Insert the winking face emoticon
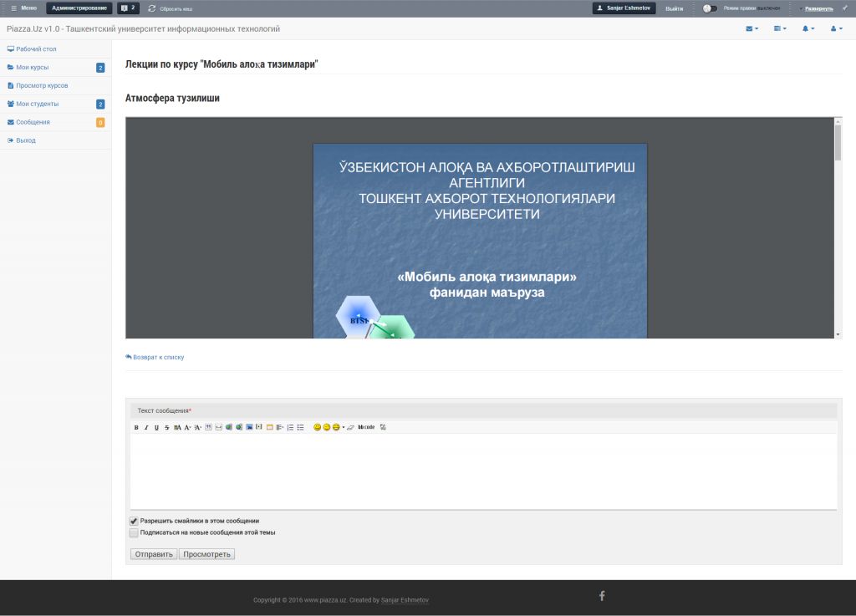856x616 pixels. (x=327, y=427)
